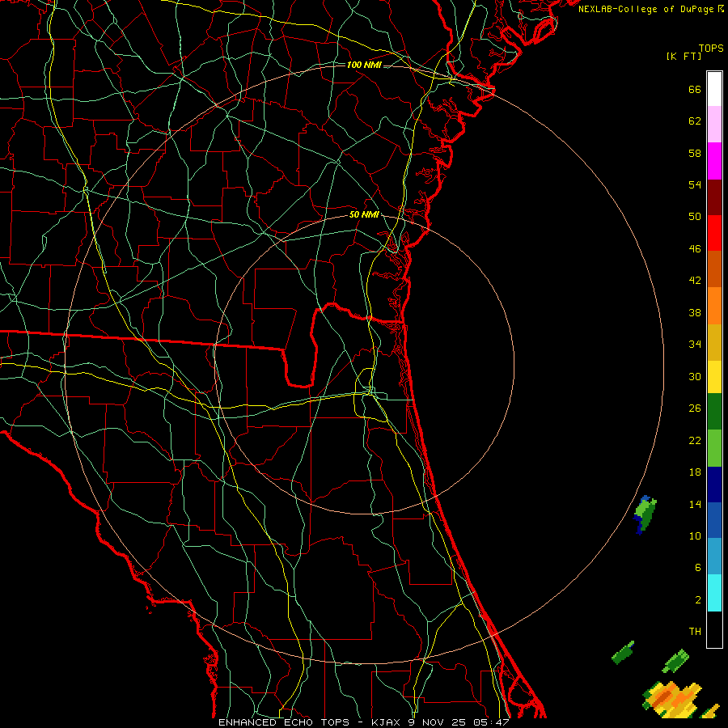Click the 30 legend value label
This screenshot has height=728, width=728.
tap(695, 376)
